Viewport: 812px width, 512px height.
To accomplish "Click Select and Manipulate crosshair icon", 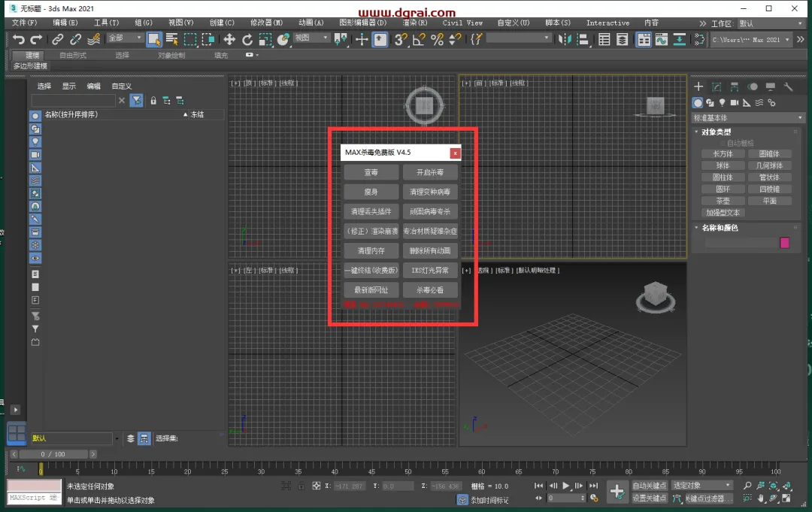I will point(362,39).
